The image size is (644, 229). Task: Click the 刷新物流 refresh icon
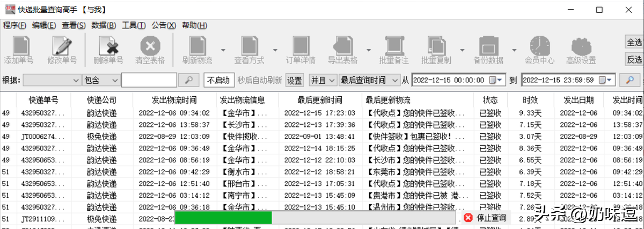196,46
